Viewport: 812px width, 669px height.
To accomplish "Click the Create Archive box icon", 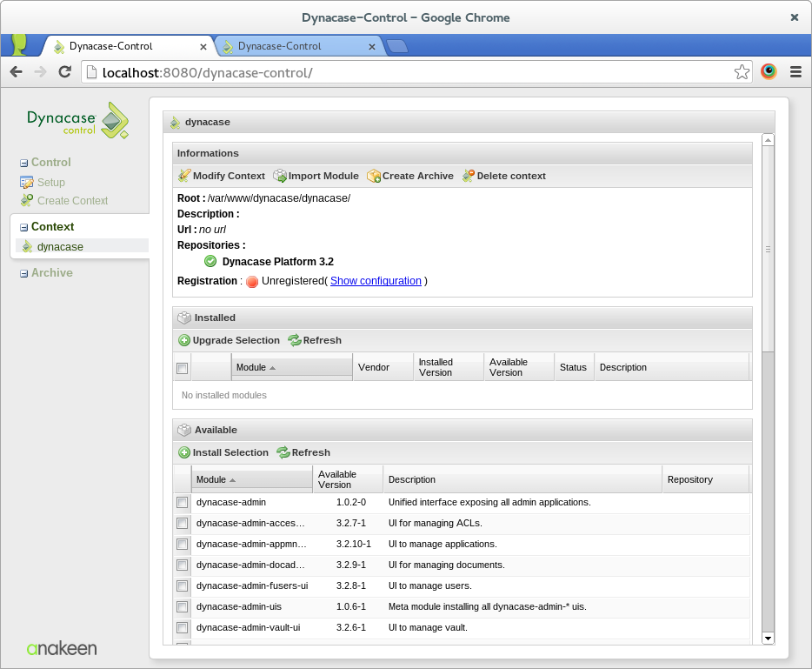I will click(373, 177).
